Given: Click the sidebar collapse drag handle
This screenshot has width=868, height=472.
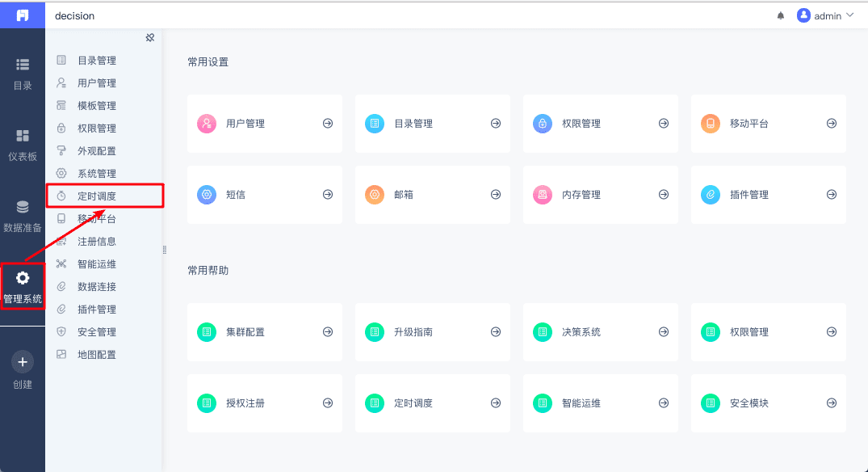Looking at the screenshot, I should point(164,250).
